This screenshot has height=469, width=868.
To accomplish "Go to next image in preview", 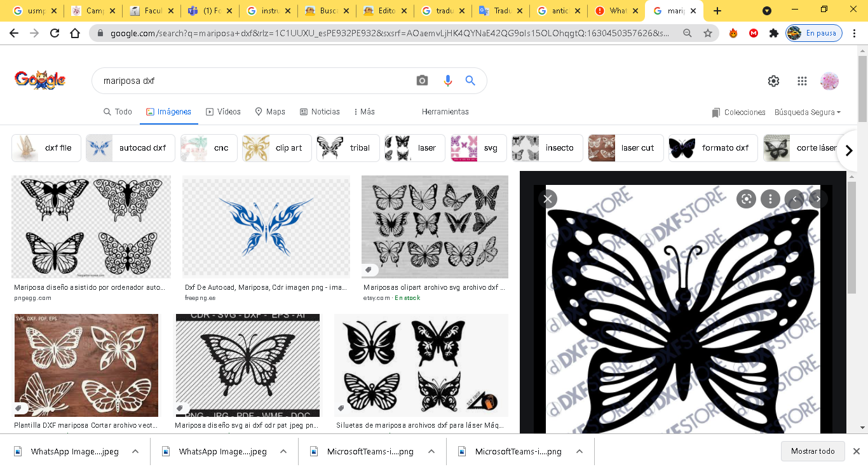I will point(818,199).
